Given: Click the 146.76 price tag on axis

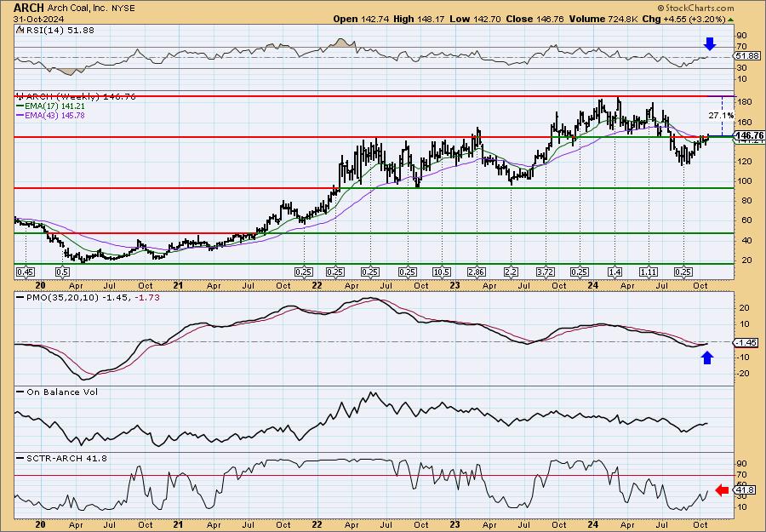Looking at the screenshot, I should pyautogui.click(x=749, y=134).
